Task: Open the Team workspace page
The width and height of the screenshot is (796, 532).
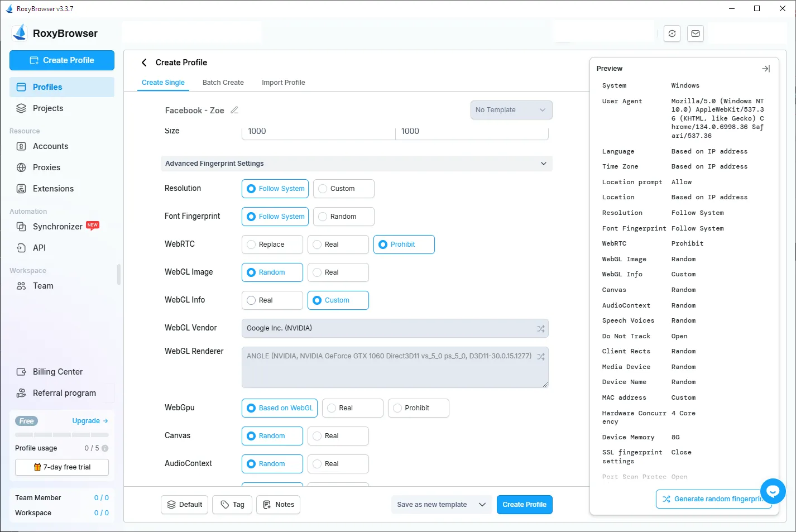Action: pos(62,286)
